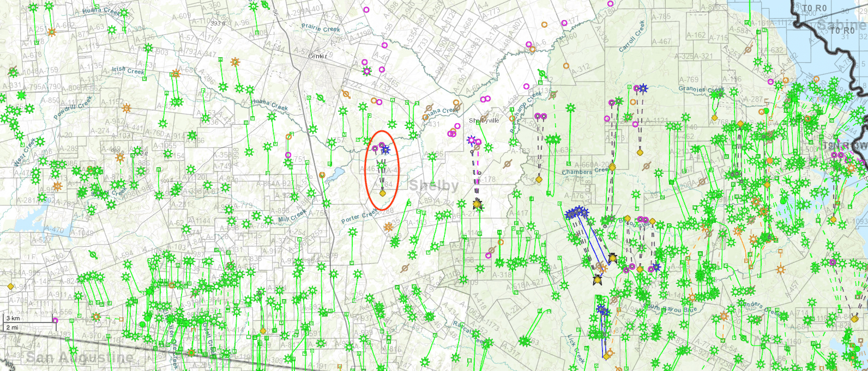Click yellow diamond well inside red ellipse
868x371 pixels.
click(x=382, y=193)
